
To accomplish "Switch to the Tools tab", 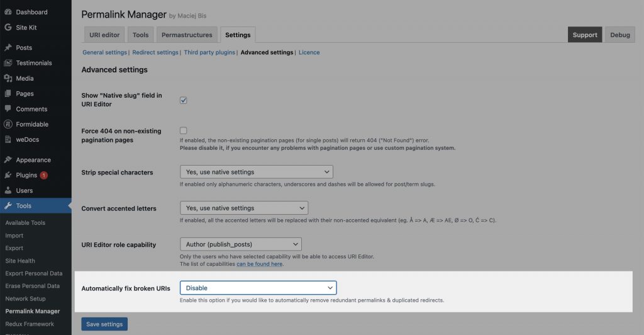I will (x=140, y=35).
